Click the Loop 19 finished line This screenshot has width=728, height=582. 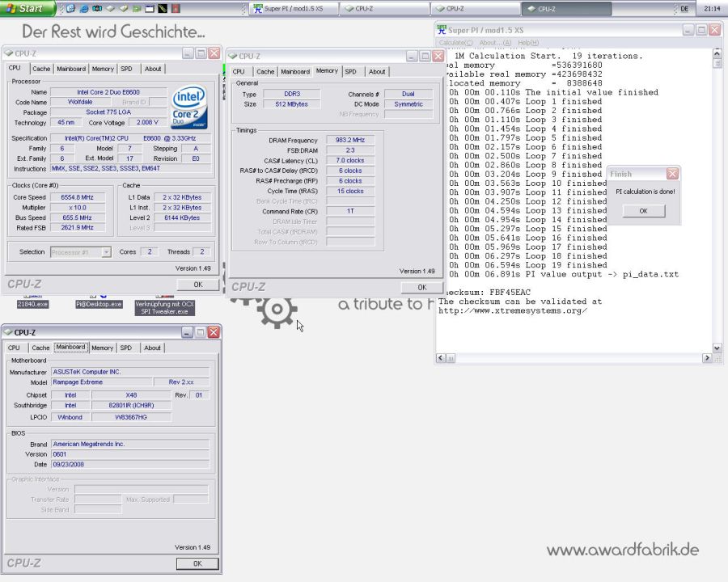528,265
